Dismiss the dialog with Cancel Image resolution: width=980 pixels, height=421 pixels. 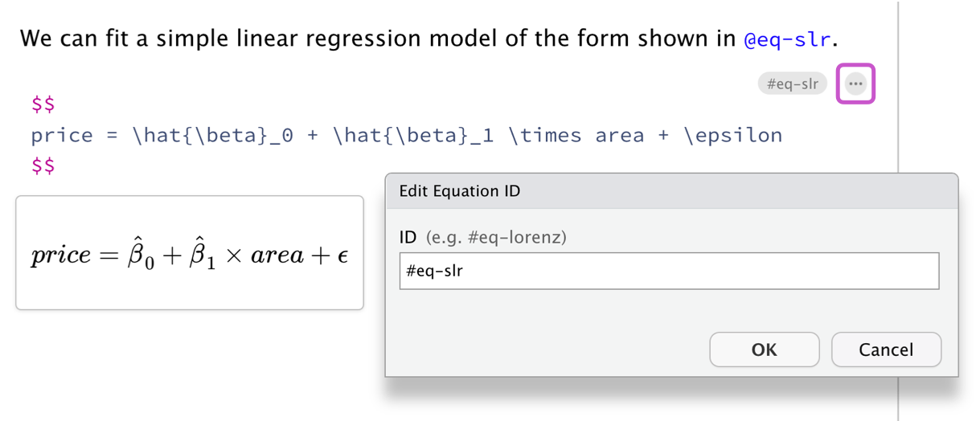pos(885,349)
